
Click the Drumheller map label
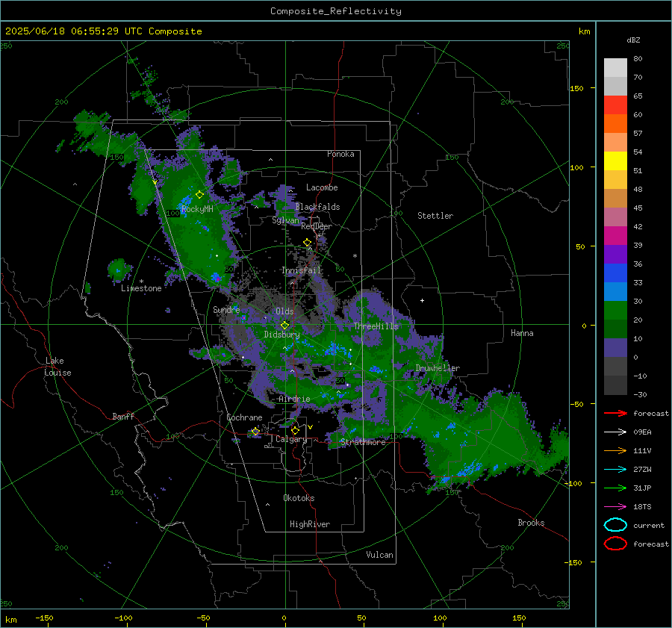click(x=438, y=368)
